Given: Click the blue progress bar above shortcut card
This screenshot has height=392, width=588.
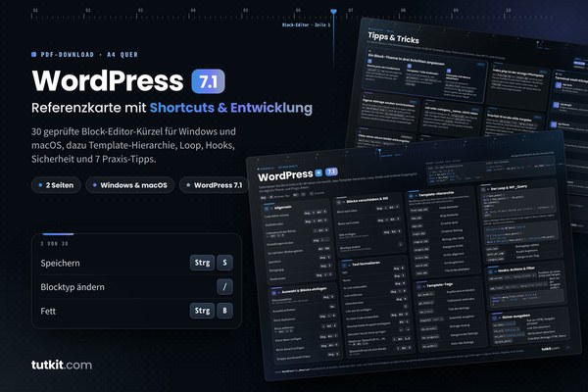Looking at the screenshot, I should tap(58, 234).
